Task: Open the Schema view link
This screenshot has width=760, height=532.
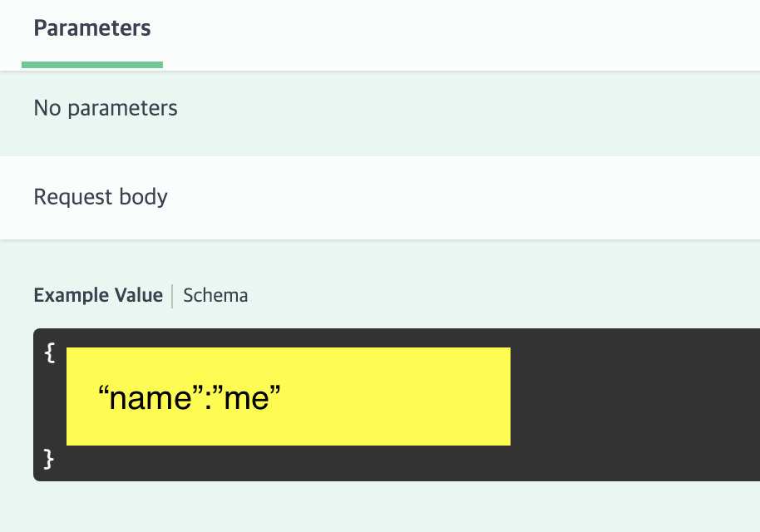Action: (x=215, y=295)
